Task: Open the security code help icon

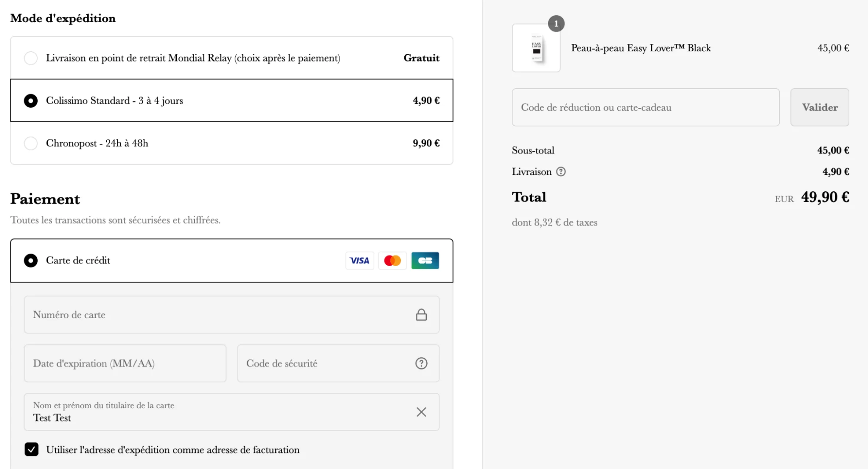Action: (x=421, y=363)
